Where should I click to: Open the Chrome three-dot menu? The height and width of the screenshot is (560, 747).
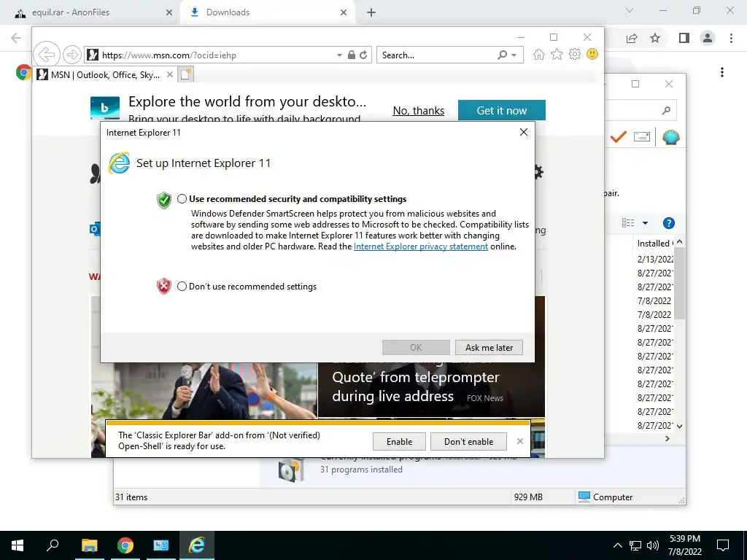tap(731, 38)
